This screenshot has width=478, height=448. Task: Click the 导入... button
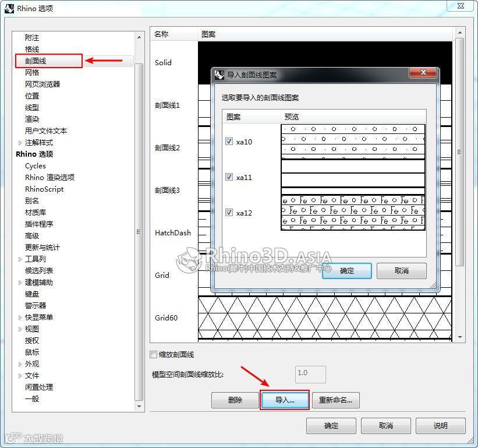coord(285,400)
